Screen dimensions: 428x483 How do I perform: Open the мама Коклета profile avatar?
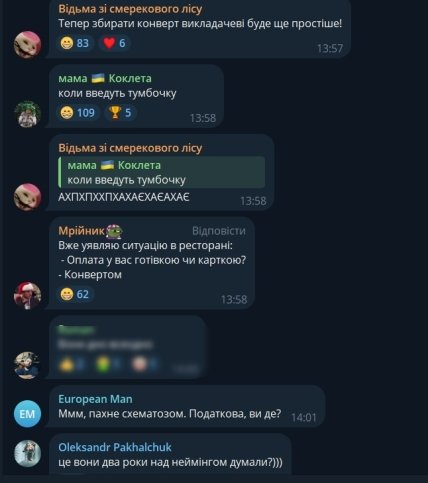point(27,114)
